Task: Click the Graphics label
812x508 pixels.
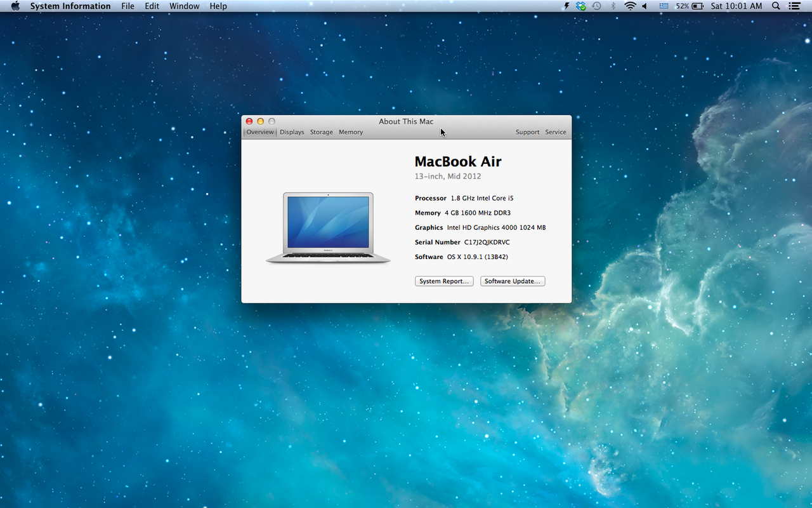Action: click(429, 227)
